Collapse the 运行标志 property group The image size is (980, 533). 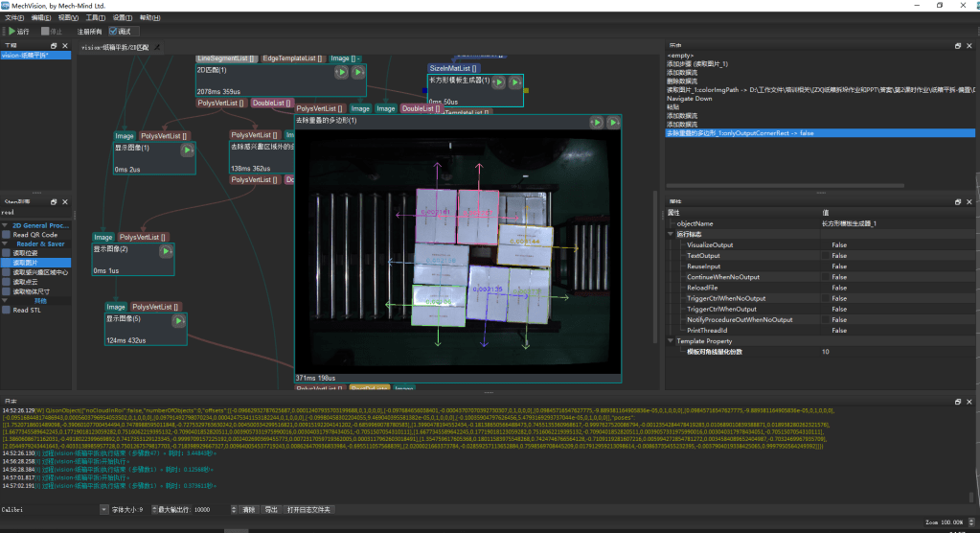(x=672, y=234)
